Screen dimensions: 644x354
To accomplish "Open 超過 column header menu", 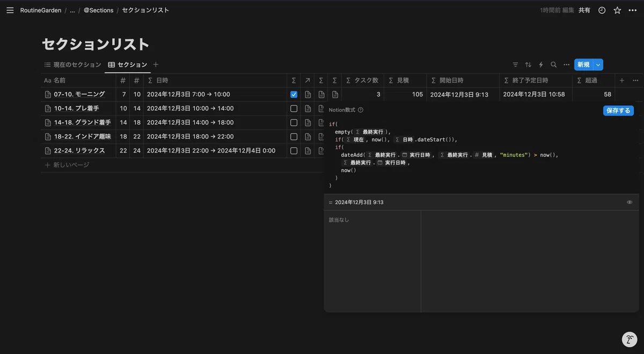I will click(594, 81).
